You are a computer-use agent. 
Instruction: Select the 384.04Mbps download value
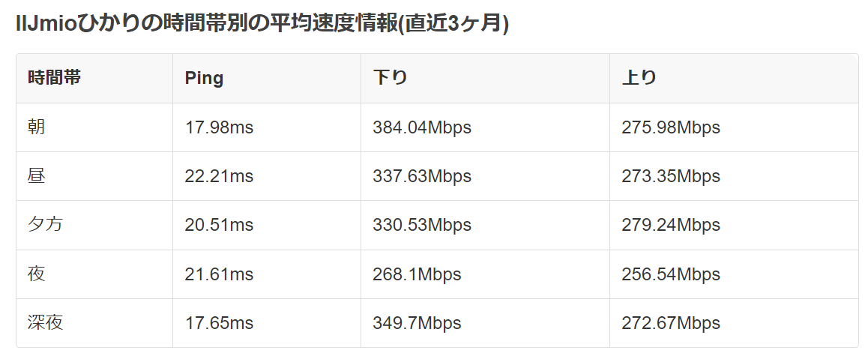point(421,127)
